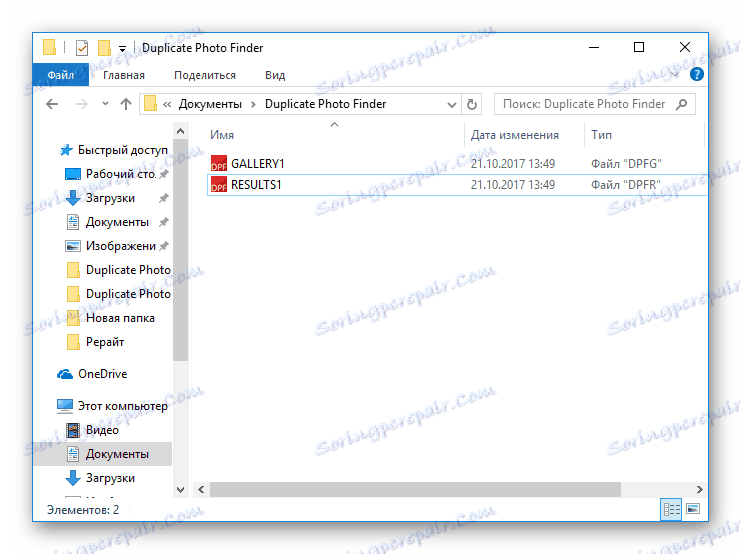Select Быстрый доступ in navigation pane
741x554 pixels.
pos(123,150)
